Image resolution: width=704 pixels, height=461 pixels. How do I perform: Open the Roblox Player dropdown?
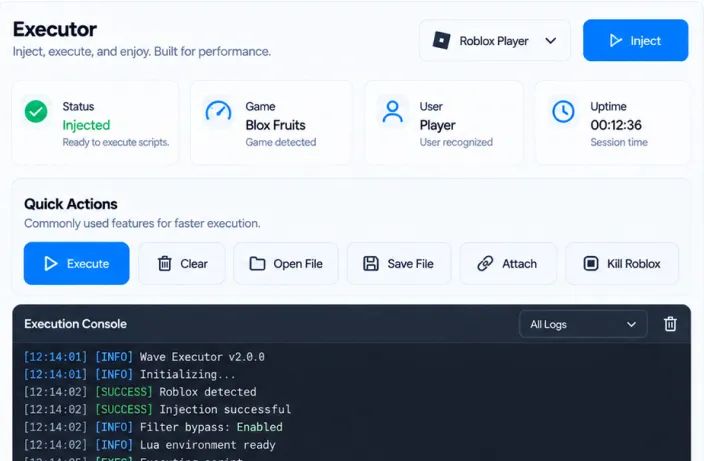click(494, 40)
